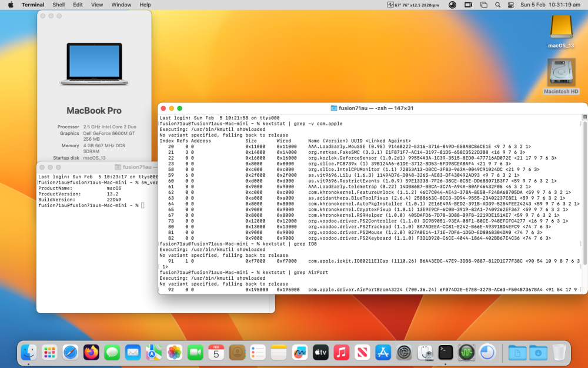Click the overlapping windows menu bar icon

pos(484,5)
